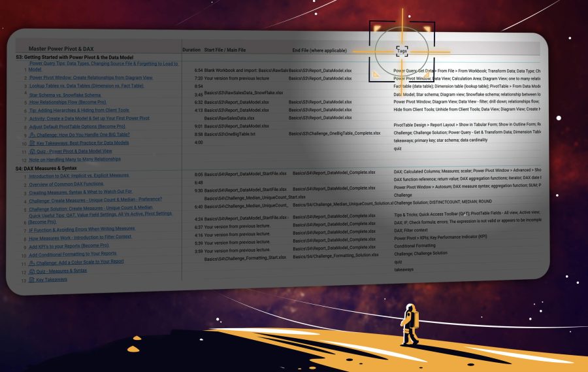Screen dimensions: 588x372
Task: Click the quiz icon for Power Pivot & Data Model View
Action: point(32,151)
